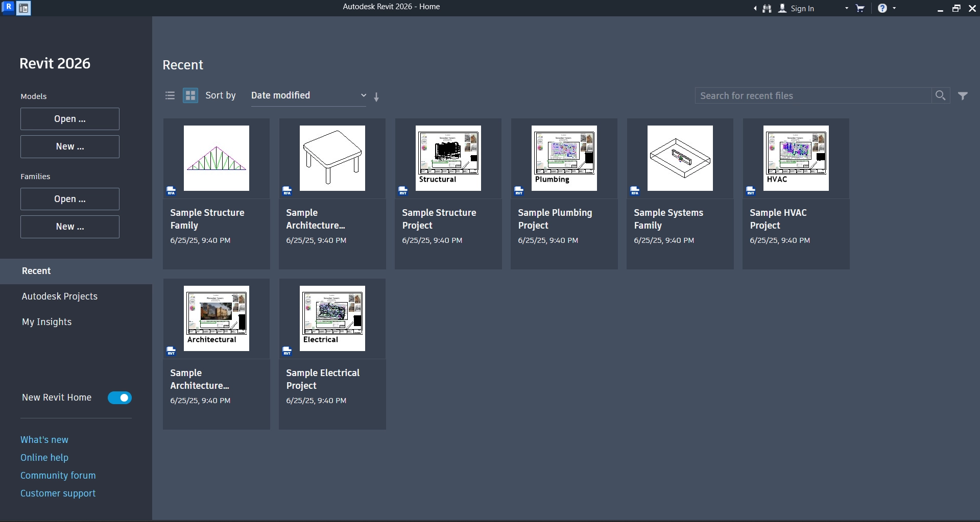This screenshot has width=980, height=522.
Task: Click Open under Families
Action: [x=70, y=199]
